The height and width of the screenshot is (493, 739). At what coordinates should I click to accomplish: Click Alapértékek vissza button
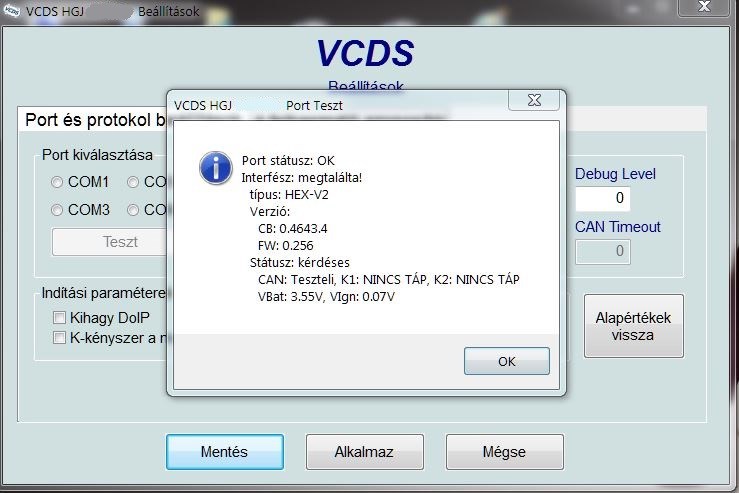[633, 326]
